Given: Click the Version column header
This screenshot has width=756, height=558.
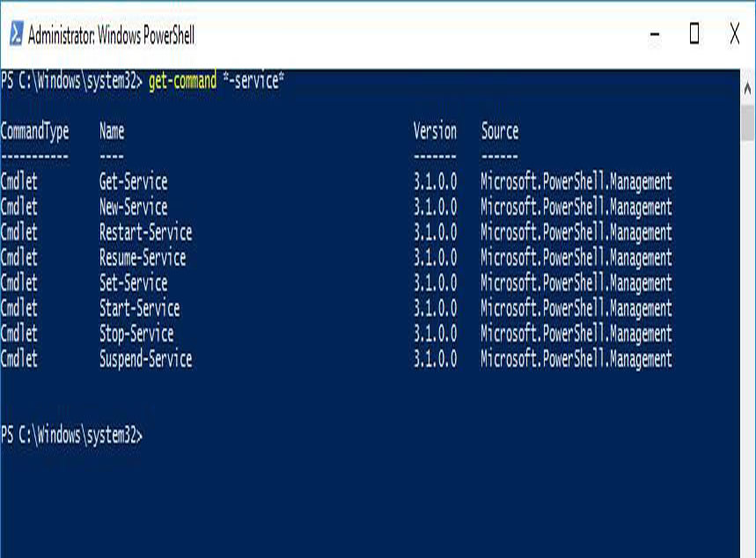Looking at the screenshot, I should 435,130.
